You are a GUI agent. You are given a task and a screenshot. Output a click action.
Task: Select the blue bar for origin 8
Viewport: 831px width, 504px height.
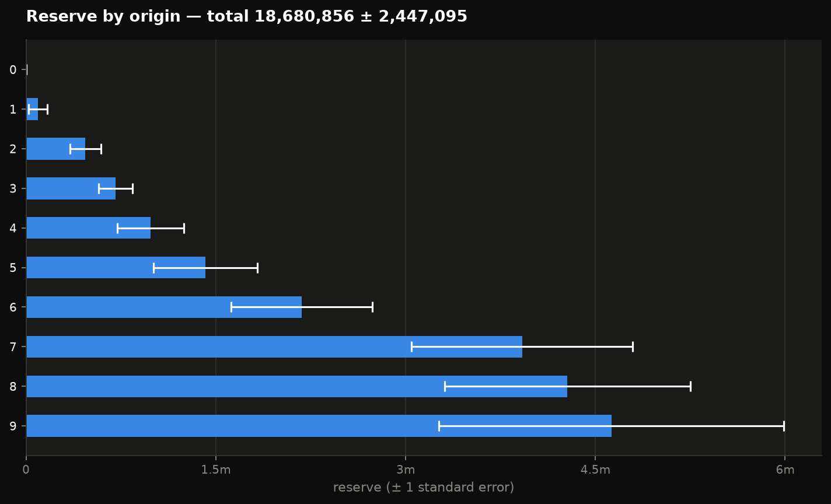(x=297, y=386)
